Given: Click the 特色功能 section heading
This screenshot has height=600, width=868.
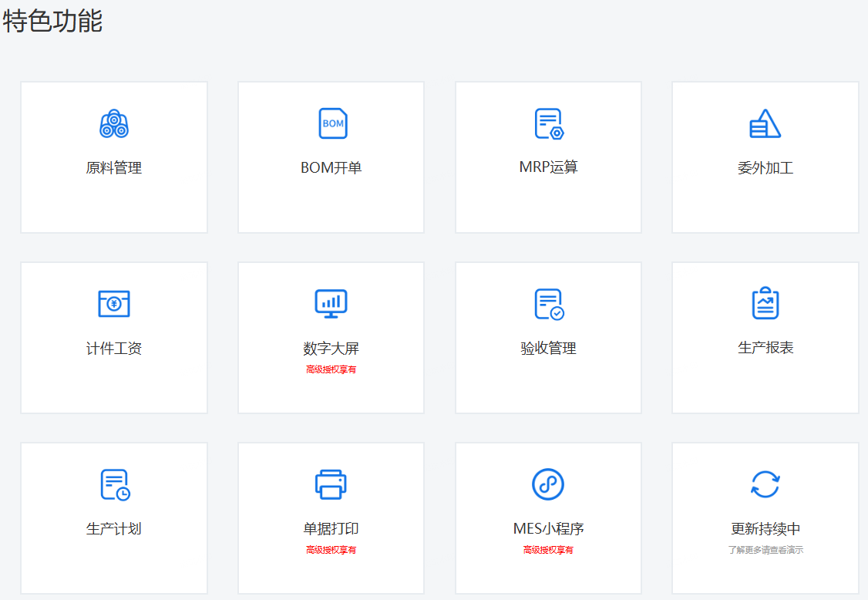Looking at the screenshot, I should click(x=52, y=21).
